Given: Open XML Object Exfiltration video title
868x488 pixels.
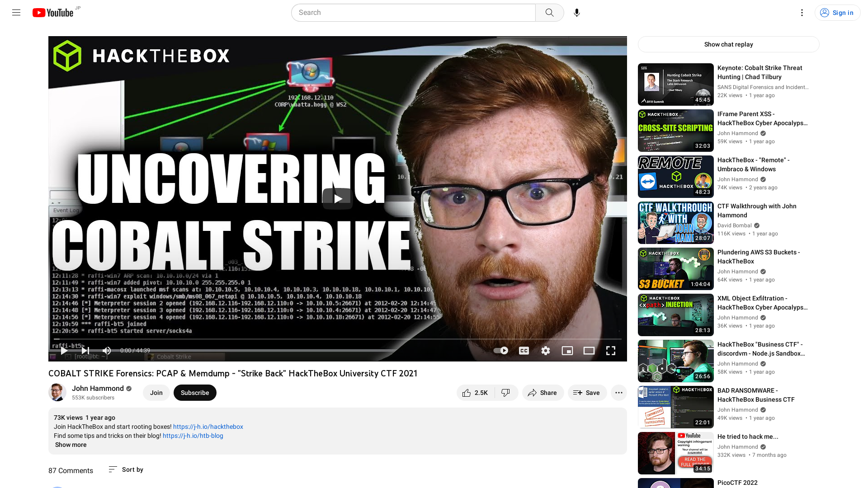Looking at the screenshot, I should point(762,303).
